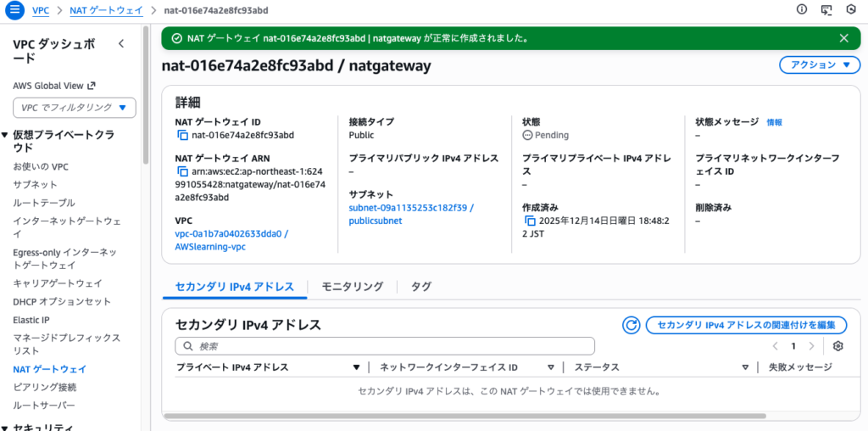Switch to the モニタリング tab

tap(352, 287)
